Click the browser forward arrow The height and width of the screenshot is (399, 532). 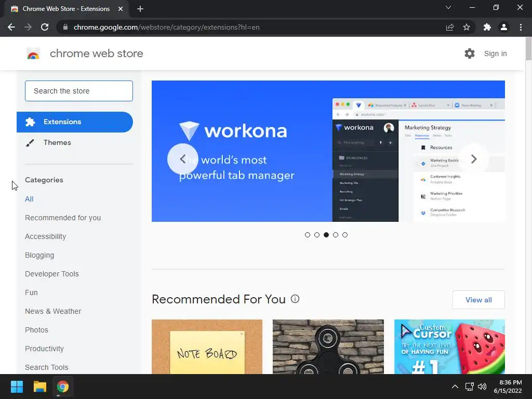click(28, 27)
